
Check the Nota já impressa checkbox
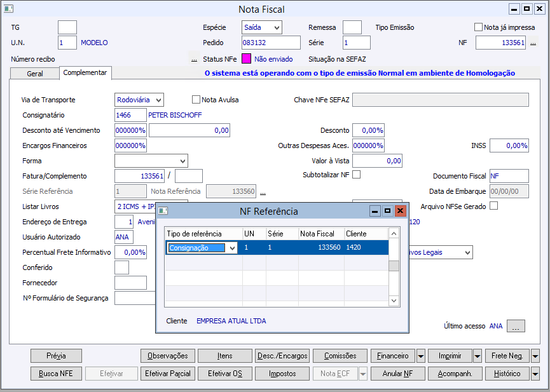tap(479, 27)
